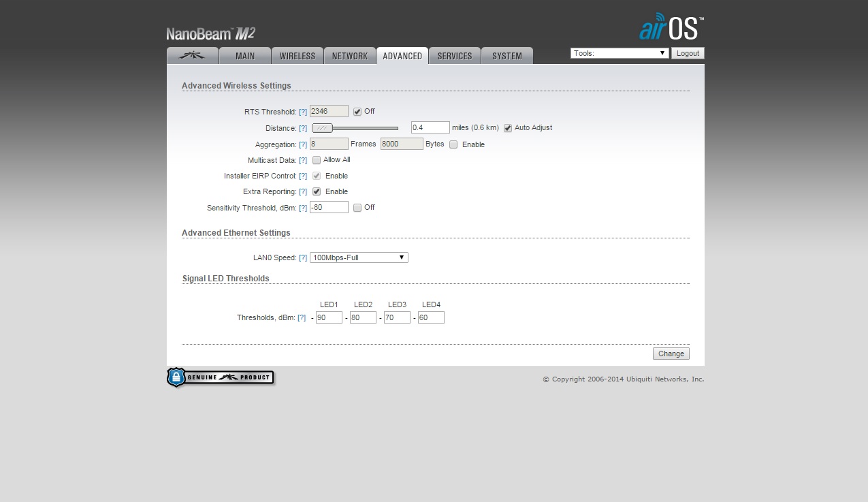This screenshot has height=502, width=868.
Task: Click the NanoBeam M2 logo
Action: (x=210, y=33)
